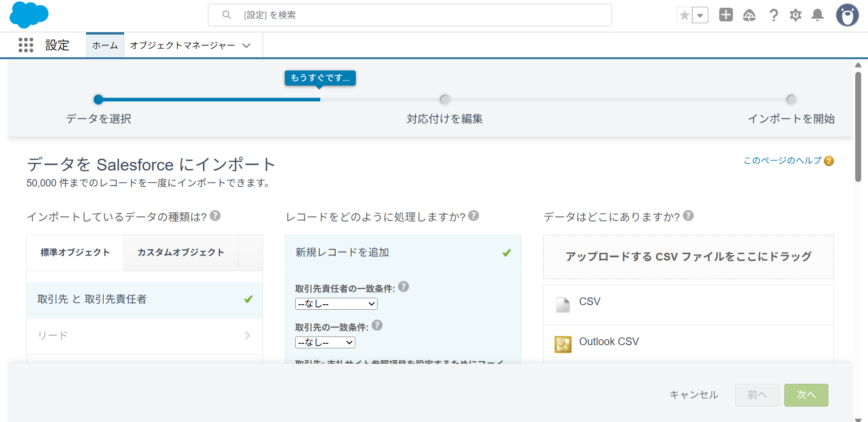The height and width of the screenshot is (422, 868).
Task: Click the green check on 新規レコードを追加
Action: [506, 253]
